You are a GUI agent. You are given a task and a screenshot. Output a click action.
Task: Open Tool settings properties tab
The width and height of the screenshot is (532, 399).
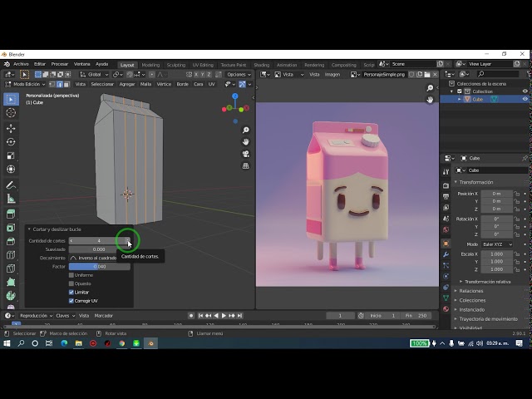pos(446,172)
